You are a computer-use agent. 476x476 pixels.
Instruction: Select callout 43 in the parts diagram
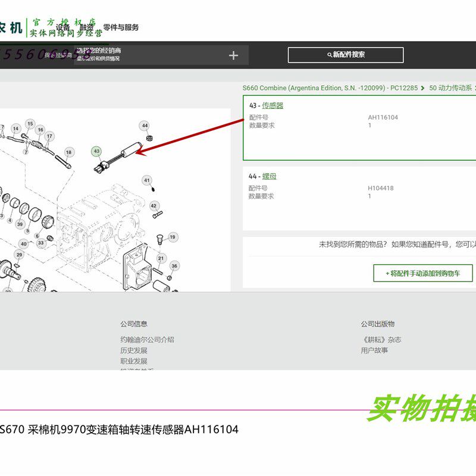pyautogui.click(x=96, y=151)
